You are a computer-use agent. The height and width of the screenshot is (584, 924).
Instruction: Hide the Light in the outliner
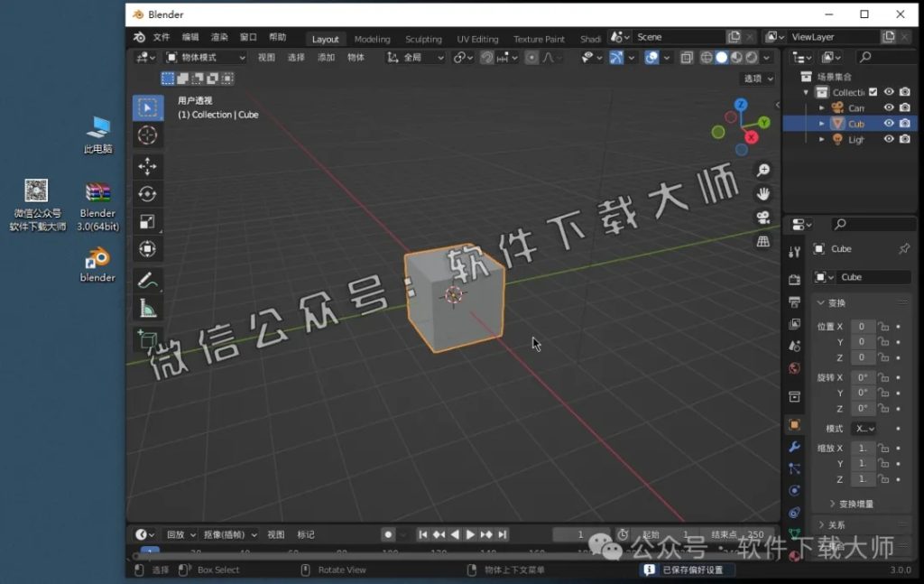point(888,139)
